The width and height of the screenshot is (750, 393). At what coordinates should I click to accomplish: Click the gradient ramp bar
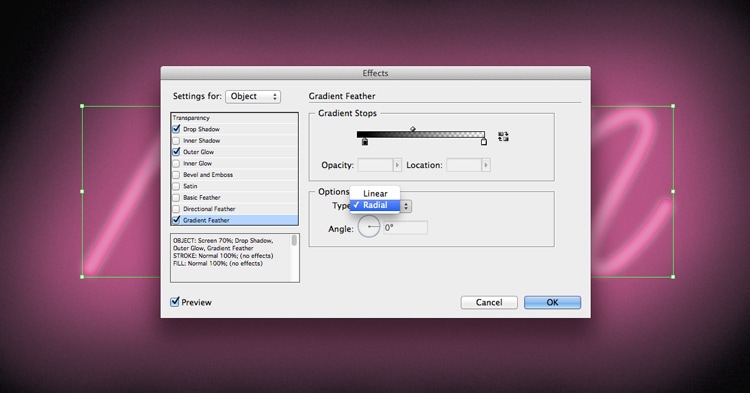coord(421,135)
